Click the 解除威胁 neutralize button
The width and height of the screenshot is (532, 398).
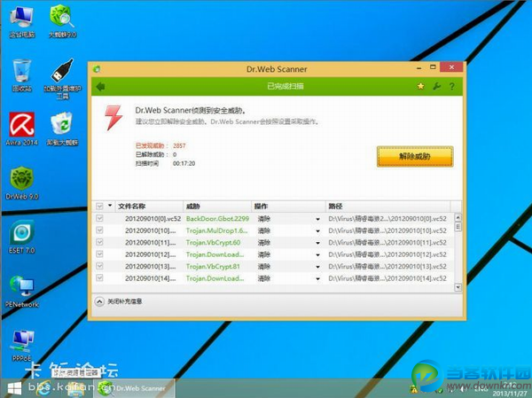415,156
